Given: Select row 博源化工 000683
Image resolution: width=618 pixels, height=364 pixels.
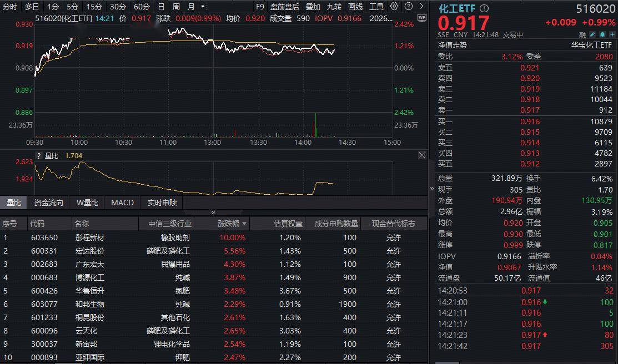Looking at the screenshot, I should 214,278.
